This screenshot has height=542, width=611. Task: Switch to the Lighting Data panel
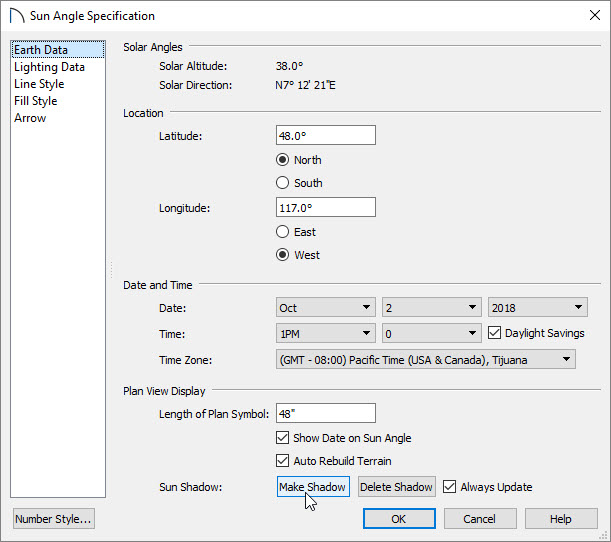click(x=49, y=67)
